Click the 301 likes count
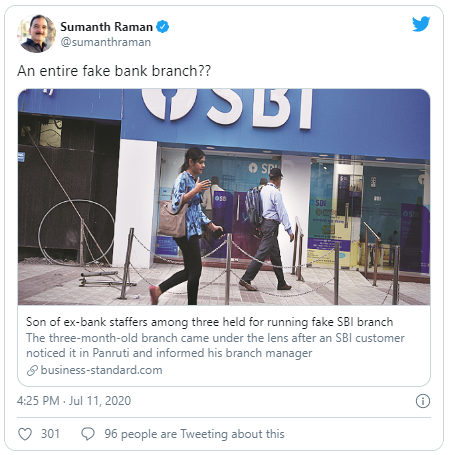This screenshot has height=455, width=450. (50, 434)
